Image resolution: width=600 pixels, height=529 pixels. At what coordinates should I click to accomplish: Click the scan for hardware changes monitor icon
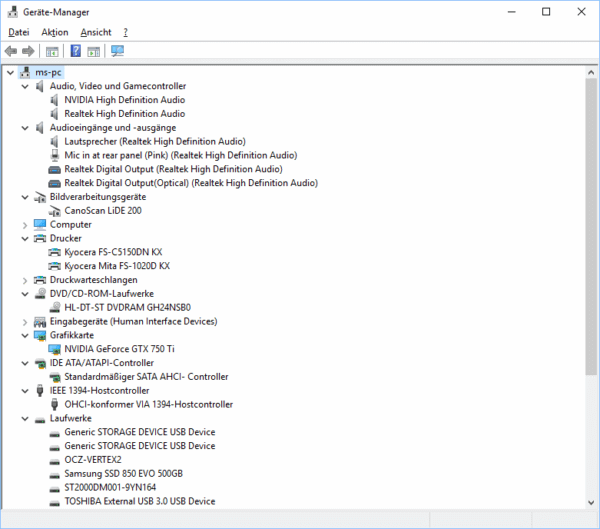[117, 51]
